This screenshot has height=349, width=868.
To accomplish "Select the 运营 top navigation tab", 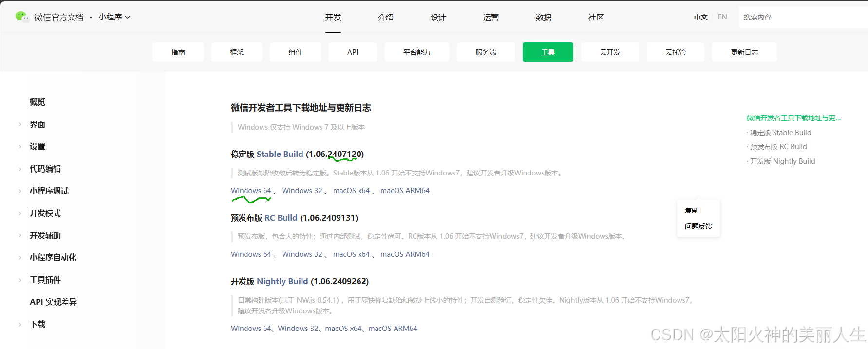I will [x=491, y=18].
